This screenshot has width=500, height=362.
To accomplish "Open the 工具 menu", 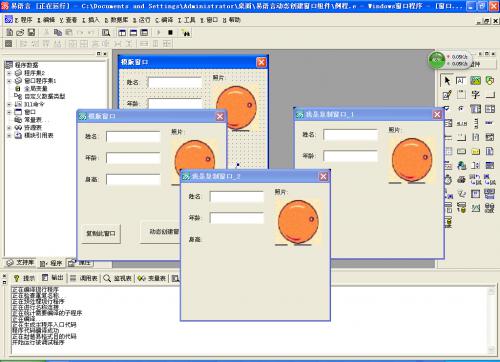I will click(x=187, y=20).
